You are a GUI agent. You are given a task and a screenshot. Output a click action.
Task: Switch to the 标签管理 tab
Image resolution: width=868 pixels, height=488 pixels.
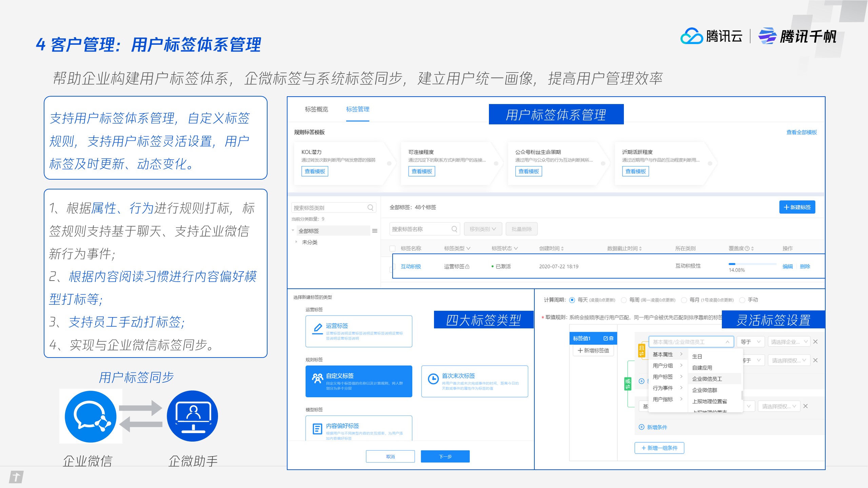tap(358, 109)
